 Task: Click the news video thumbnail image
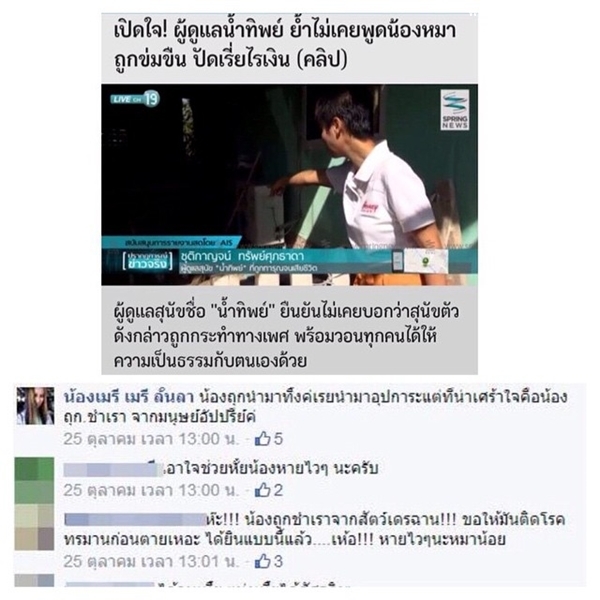(289, 185)
